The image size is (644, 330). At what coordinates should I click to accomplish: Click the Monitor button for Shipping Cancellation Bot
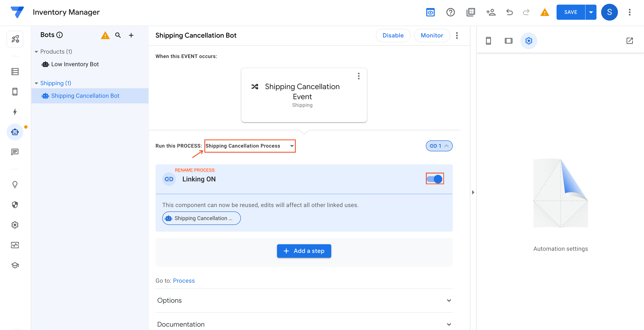(432, 35)
